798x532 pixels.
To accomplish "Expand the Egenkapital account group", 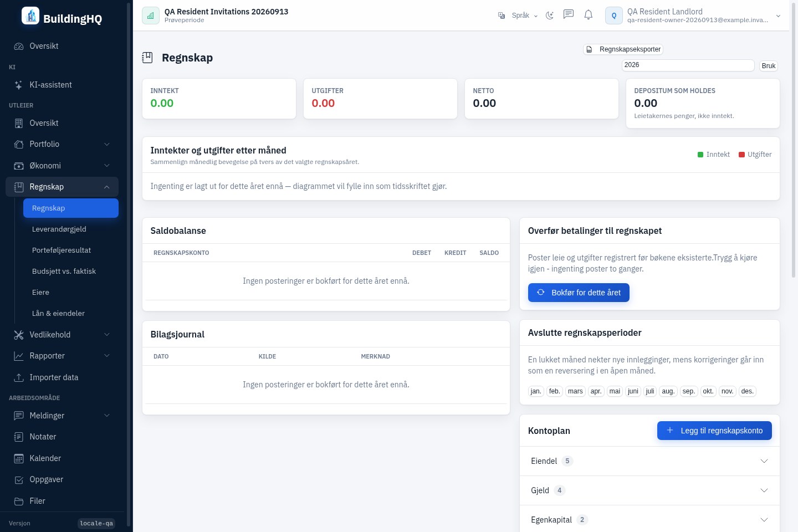I will (x=649, y=520).
